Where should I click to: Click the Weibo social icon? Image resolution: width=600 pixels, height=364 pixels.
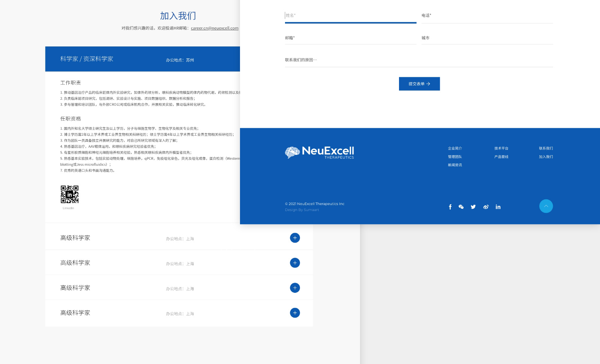(486, 207)
